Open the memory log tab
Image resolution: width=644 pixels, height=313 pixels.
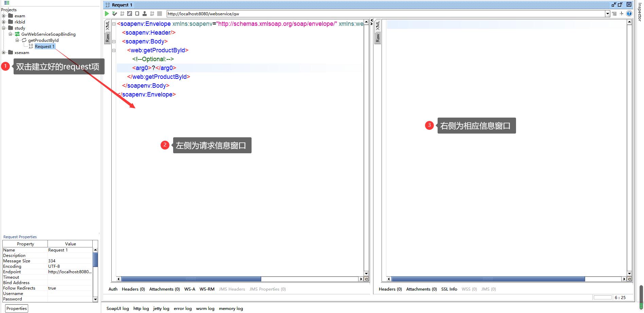click(231, 308)
